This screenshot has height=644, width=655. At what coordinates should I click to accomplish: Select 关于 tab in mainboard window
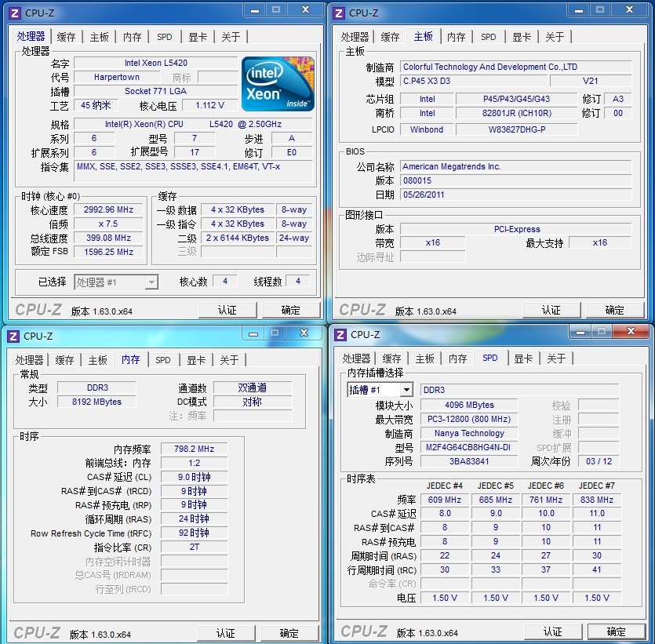click(555, 37)
